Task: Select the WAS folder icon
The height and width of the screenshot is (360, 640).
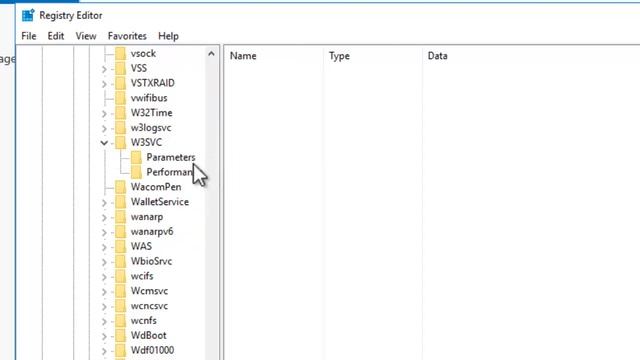Action: [120, 247]
